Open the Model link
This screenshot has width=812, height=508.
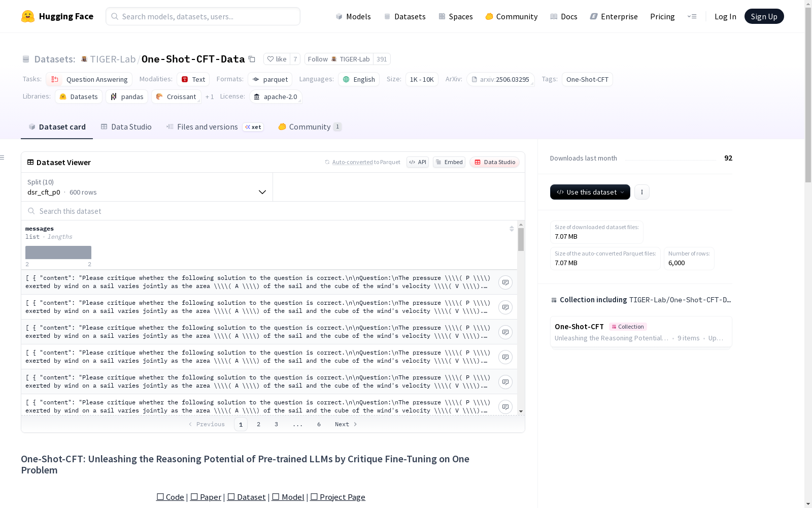click(x=288, y=497)
